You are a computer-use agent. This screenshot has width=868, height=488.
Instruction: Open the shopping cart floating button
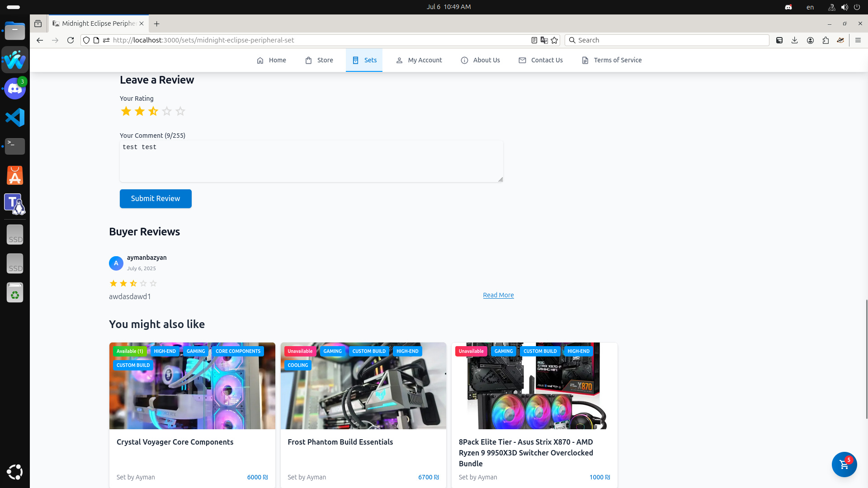[844, 464]
